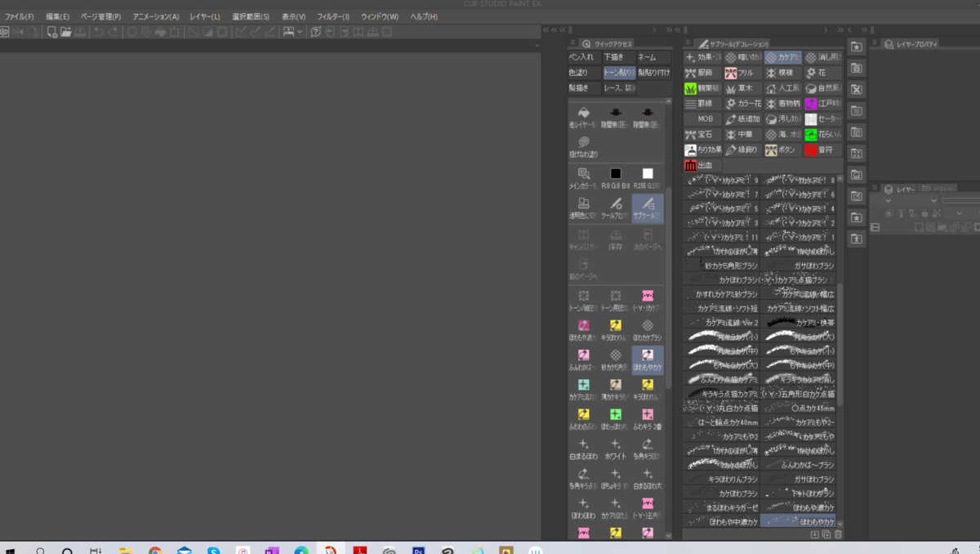
Task: Select the 音符 sub tool group
Action: coord(821,150)
